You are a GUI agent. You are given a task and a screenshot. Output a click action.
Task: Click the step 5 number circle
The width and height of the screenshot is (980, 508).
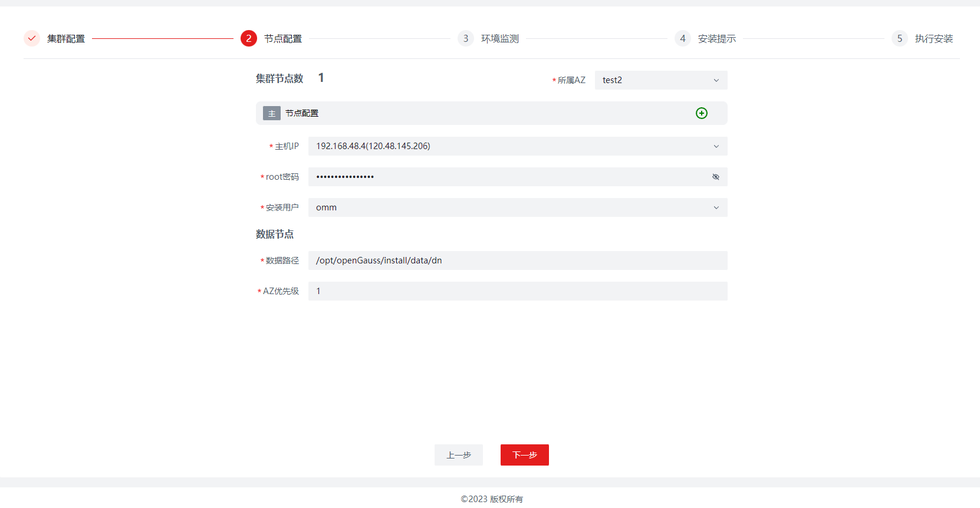(x=899, y=39)
